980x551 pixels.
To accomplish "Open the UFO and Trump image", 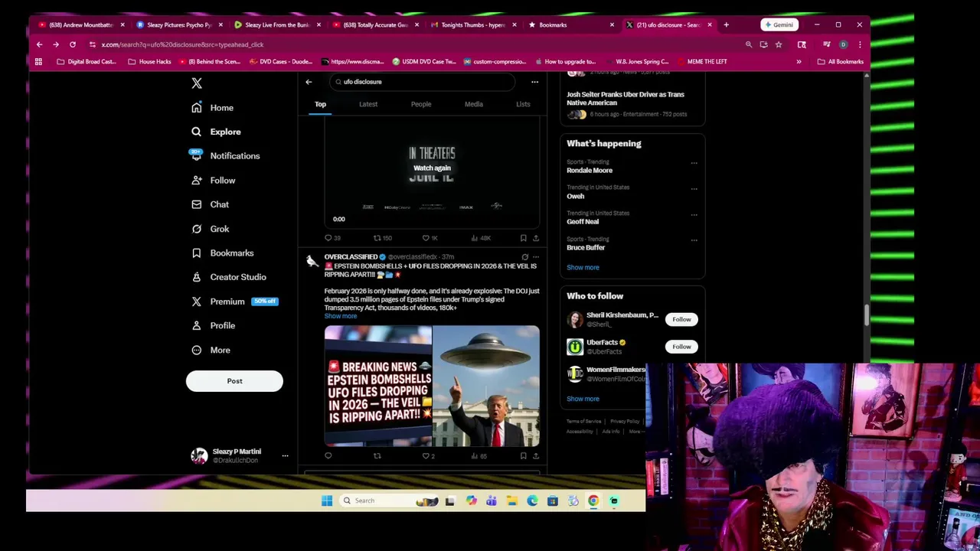I will pos(486,386).
